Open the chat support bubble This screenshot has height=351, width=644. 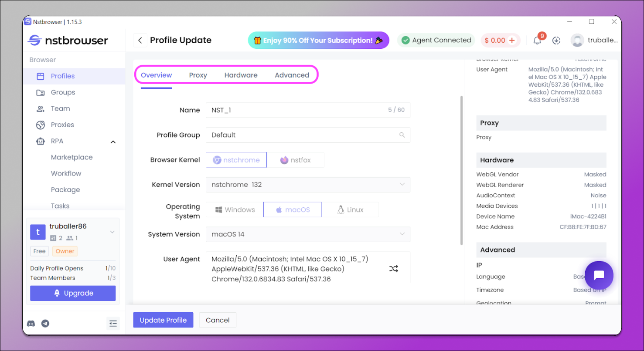click(x=599, y=275)
